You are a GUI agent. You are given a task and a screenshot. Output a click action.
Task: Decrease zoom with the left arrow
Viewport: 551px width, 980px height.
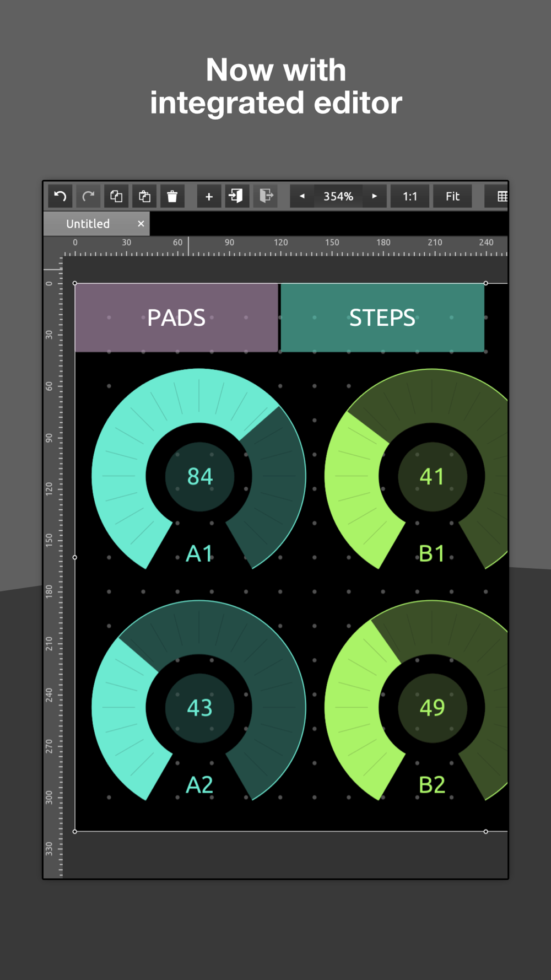point(302,196)
